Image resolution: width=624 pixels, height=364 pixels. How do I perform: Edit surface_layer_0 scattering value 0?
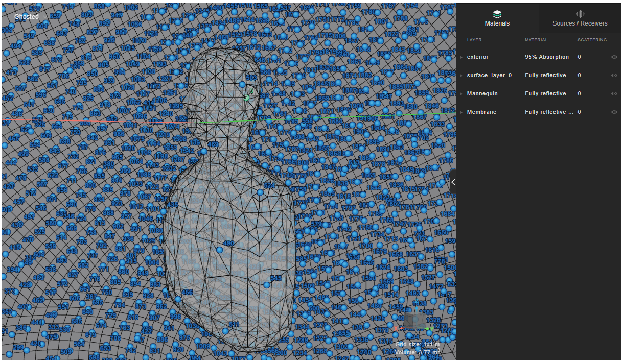(579, 76)
